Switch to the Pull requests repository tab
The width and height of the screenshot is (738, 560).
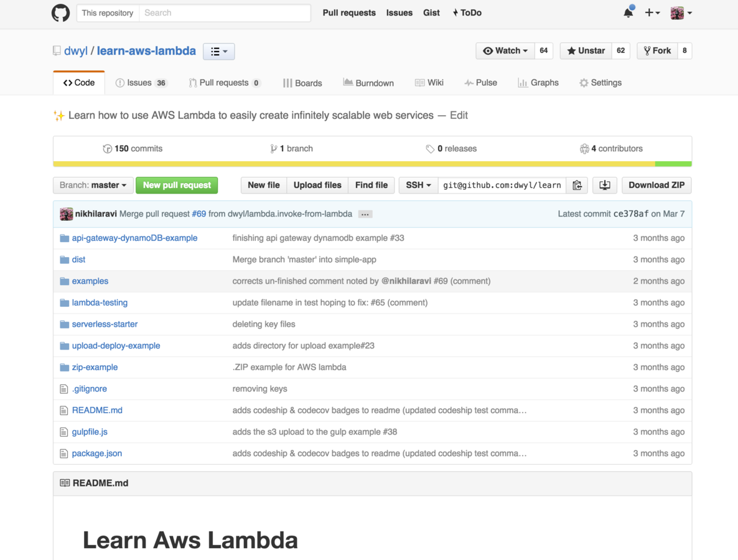225,83
